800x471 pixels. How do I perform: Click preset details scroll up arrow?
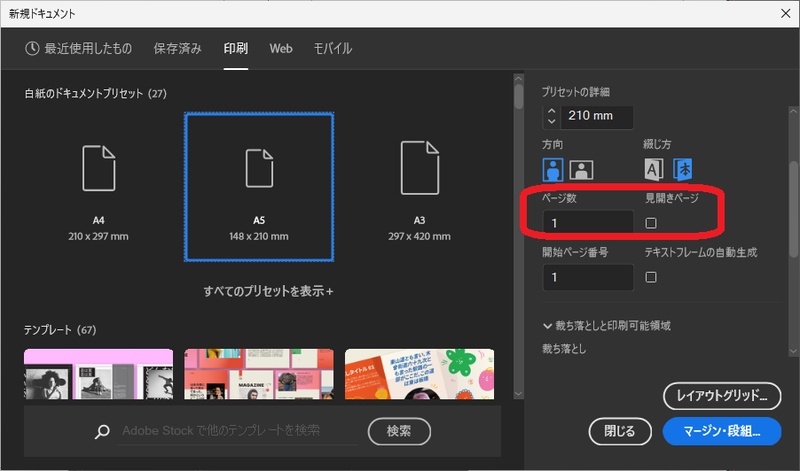click(793, 111)
